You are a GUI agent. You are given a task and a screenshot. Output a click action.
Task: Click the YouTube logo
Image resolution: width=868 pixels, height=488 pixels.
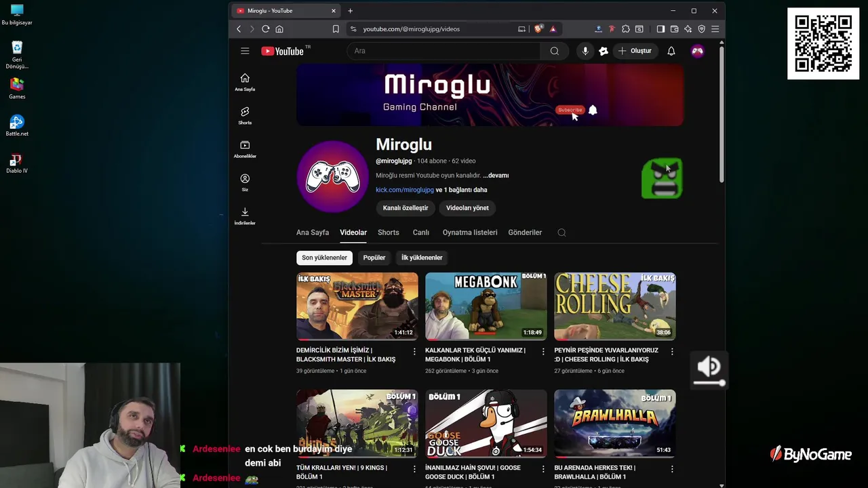[282, 51]
